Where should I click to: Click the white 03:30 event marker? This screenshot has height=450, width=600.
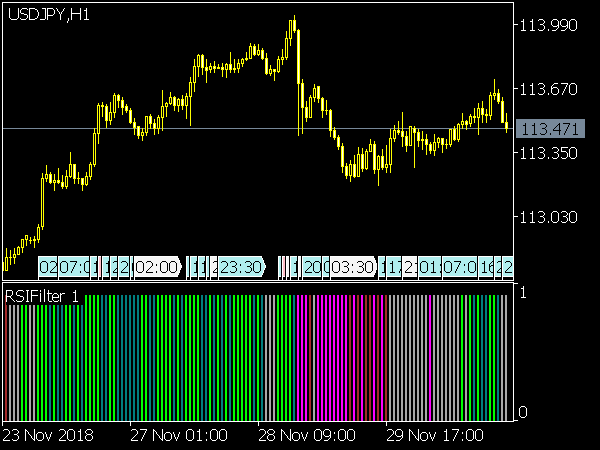353,267
